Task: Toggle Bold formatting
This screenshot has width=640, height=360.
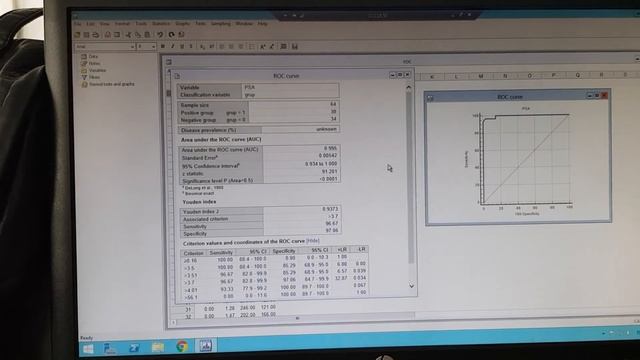Action: 162,46
